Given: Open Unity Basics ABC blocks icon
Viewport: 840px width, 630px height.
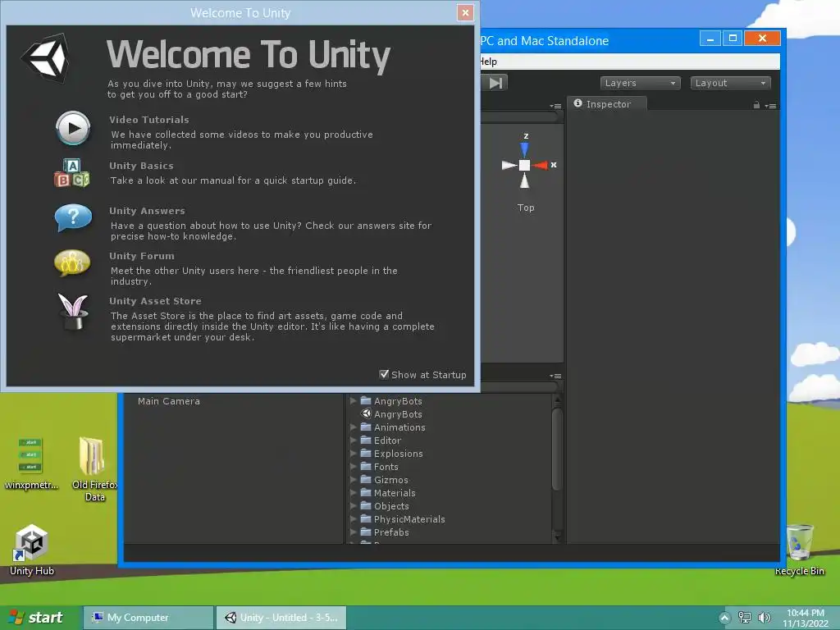Looking at the screenshot, I should click(x=72, y=173).
